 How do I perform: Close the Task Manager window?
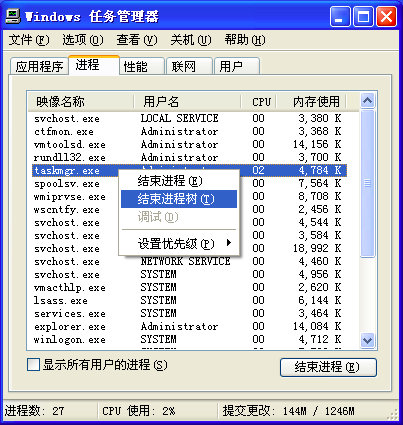pos(387,16)
